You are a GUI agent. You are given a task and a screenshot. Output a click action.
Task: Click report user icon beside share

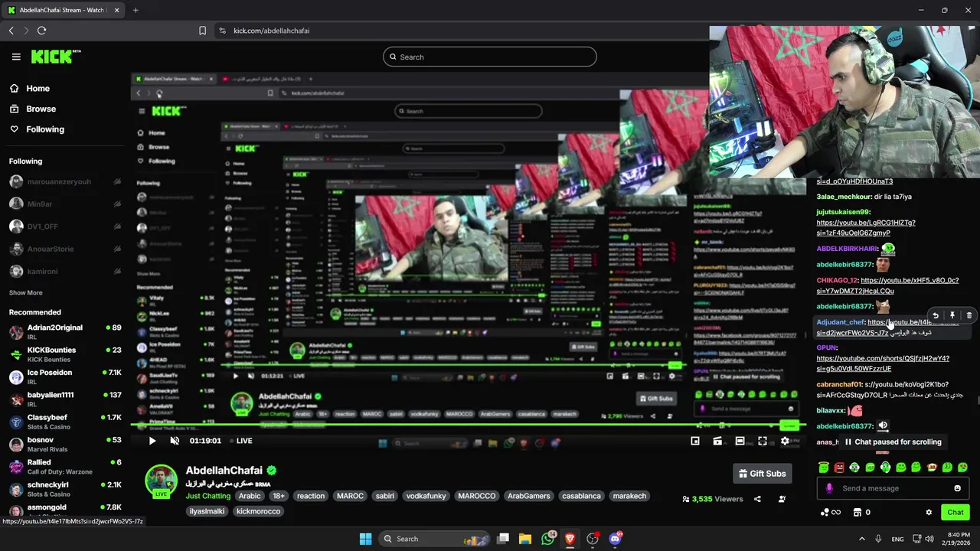tap(782, 499)
